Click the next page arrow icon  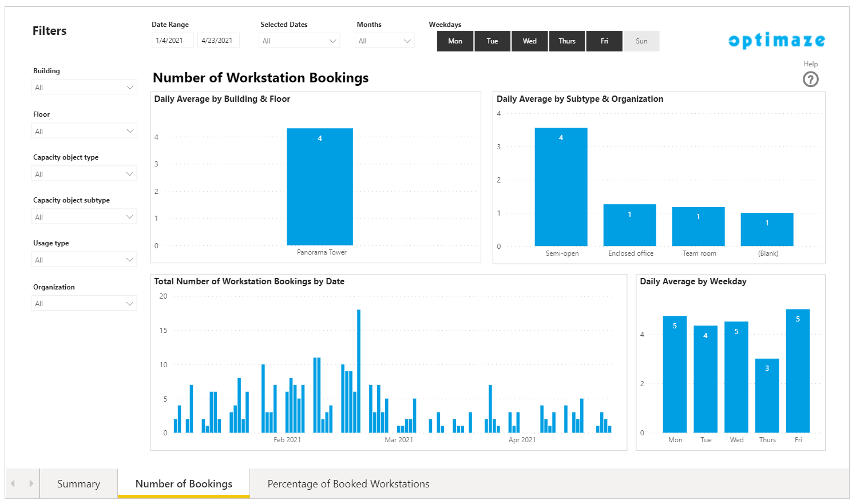click(31, 483)
